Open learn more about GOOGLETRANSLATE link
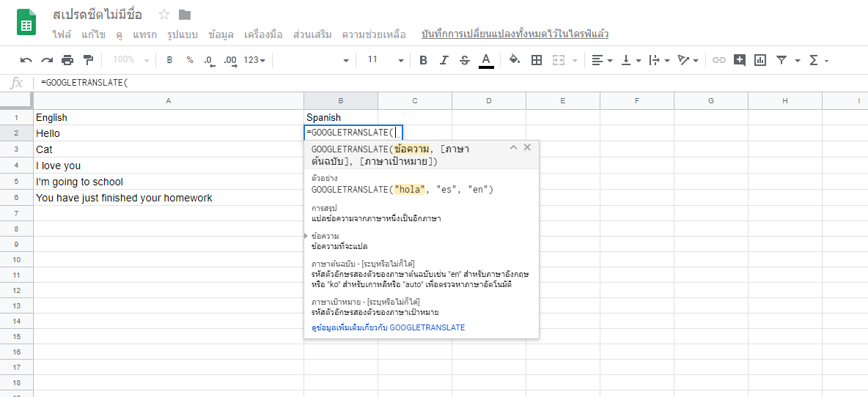The height and width of the screenshot is (397, 868). coord(388,327)
